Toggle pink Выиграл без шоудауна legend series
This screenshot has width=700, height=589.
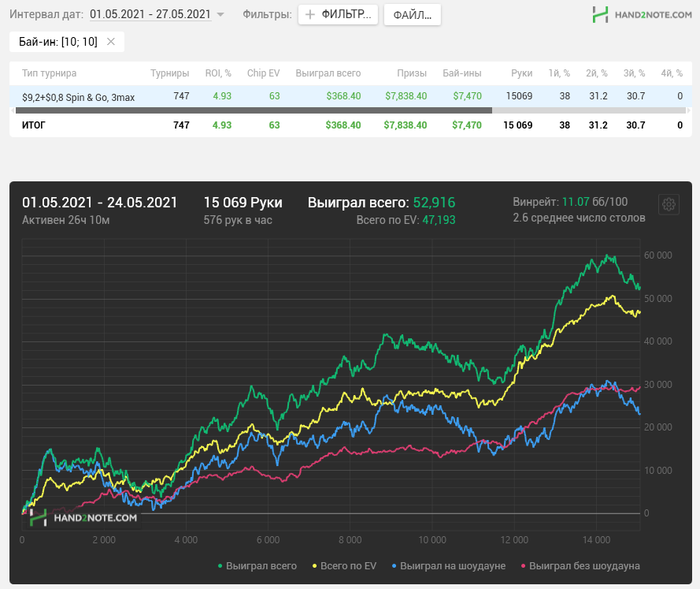pos(580,566)
